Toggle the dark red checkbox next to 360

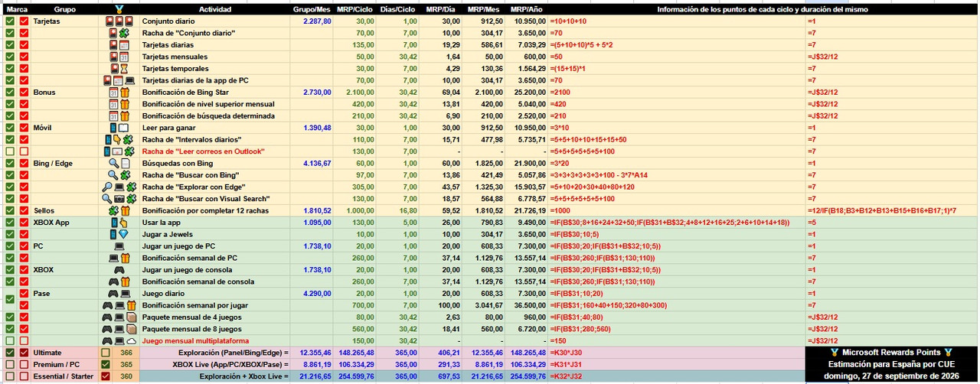[x=106, y=376]
